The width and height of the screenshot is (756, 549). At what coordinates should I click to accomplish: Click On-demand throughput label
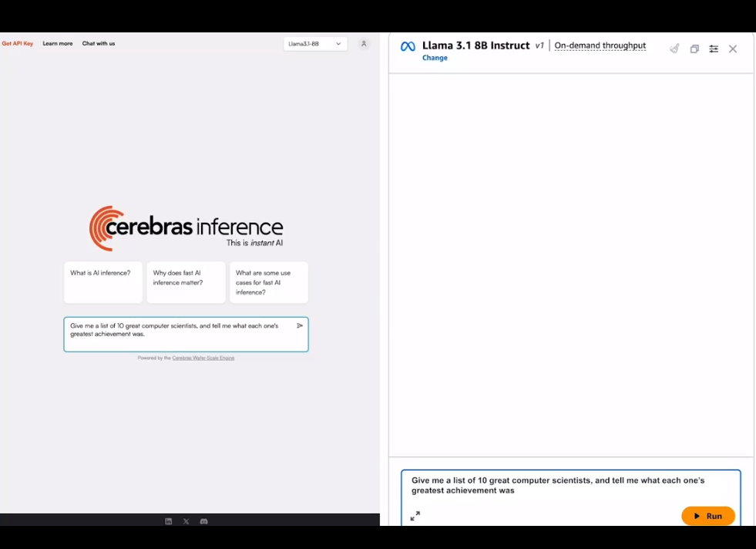[600, 45]
